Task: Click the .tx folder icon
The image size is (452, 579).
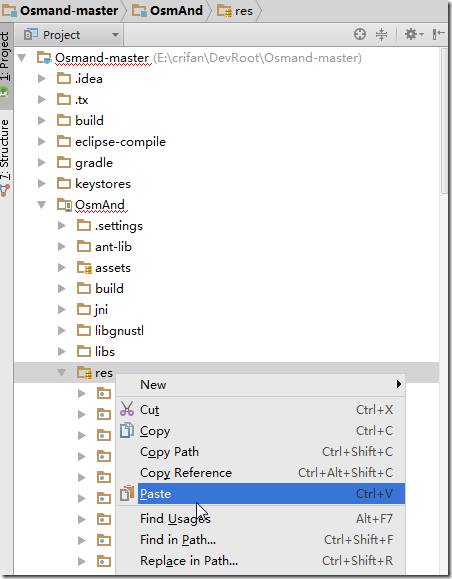Action: 64,99
